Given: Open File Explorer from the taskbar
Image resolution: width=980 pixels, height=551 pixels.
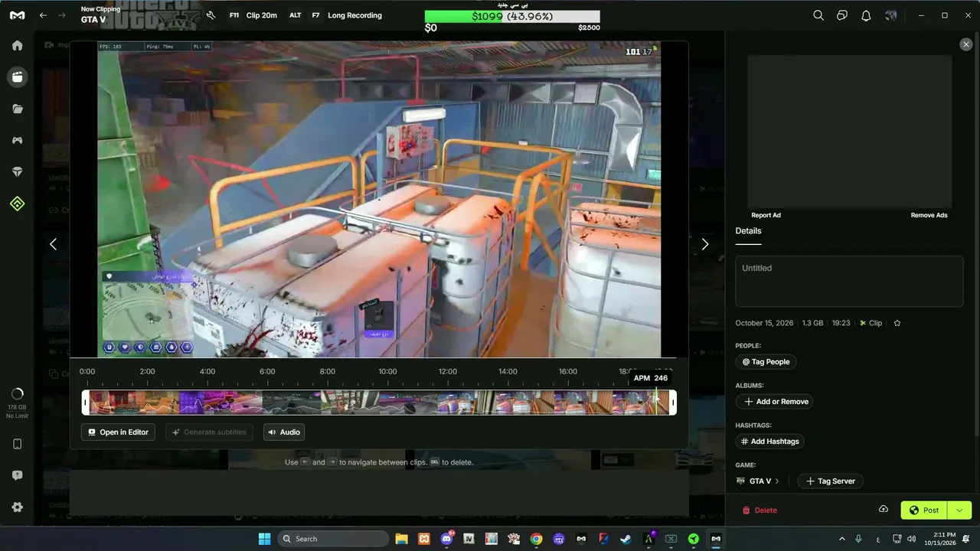Looking at the screenshot, I should [401, 539].
